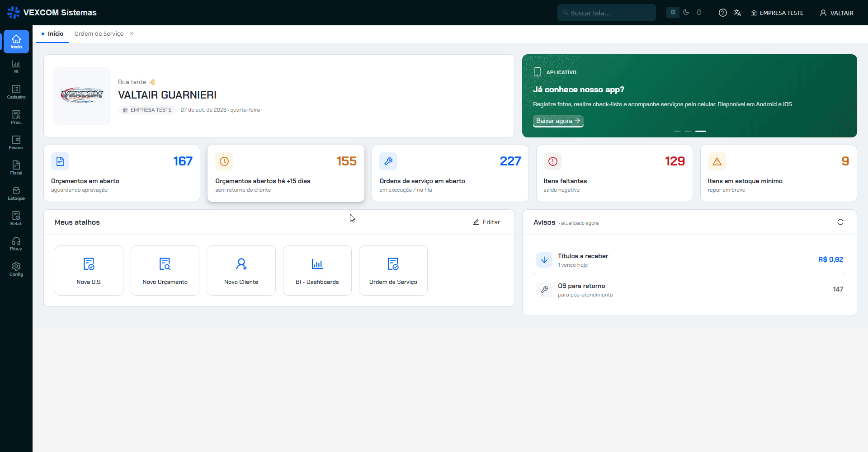Open the EMPRESA TESTE company selector
The width and height of the screenshot is (868, 452).
coord(777,13)
